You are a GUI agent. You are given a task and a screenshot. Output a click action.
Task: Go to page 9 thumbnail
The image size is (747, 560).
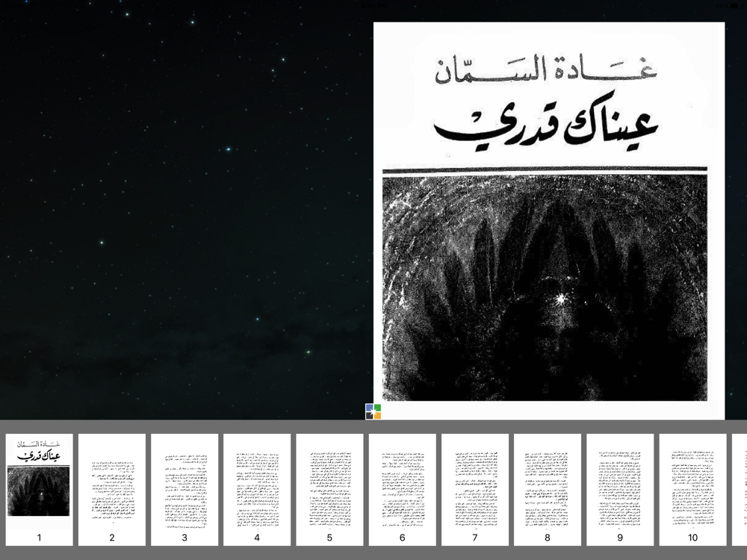click(620, 489)
